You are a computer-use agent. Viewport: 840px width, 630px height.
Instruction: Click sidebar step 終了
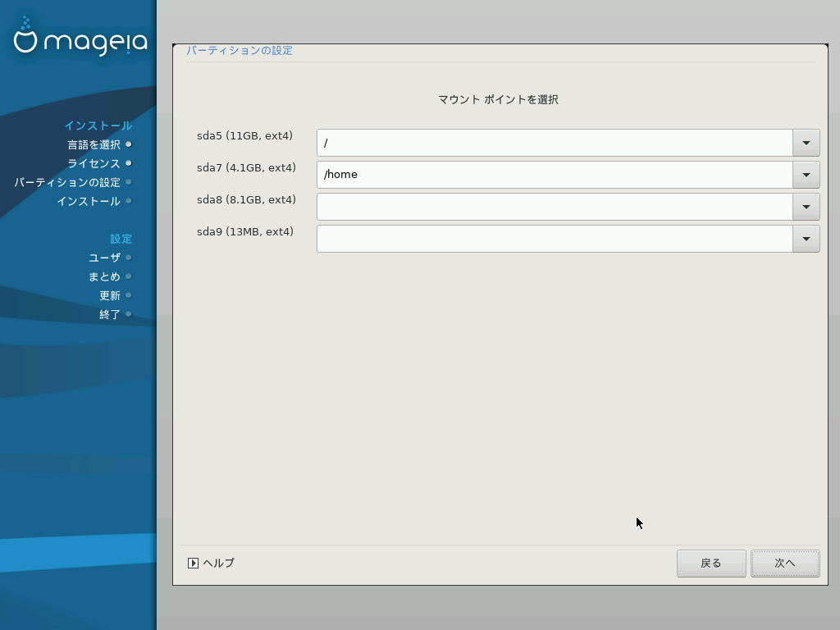110,314
